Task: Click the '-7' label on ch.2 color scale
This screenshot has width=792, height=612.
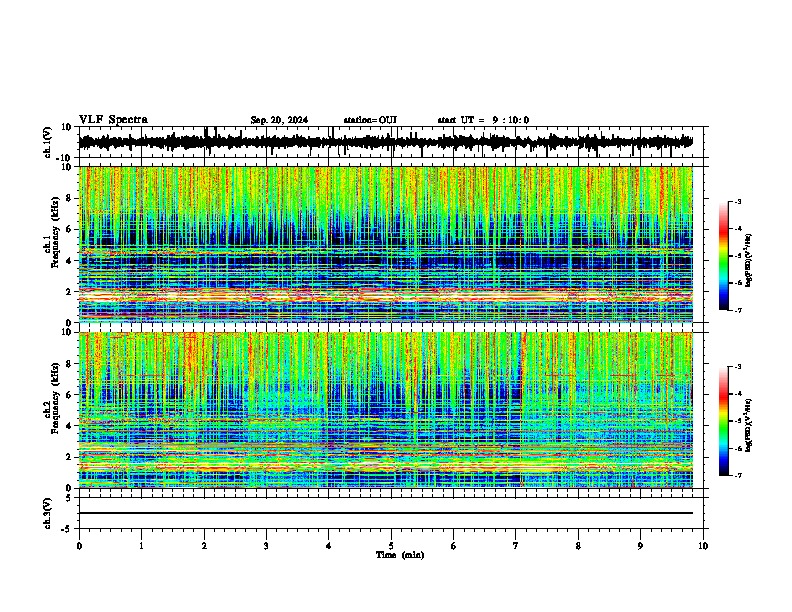Action: 737,476
